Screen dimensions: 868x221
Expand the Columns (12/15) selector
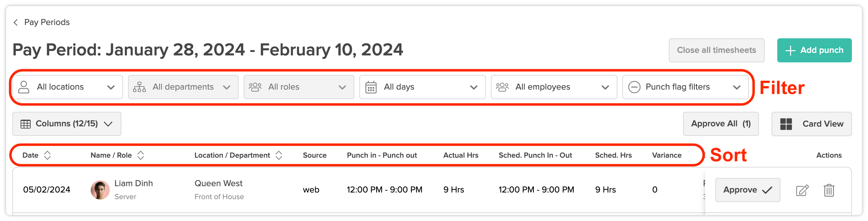coord(67,124)
